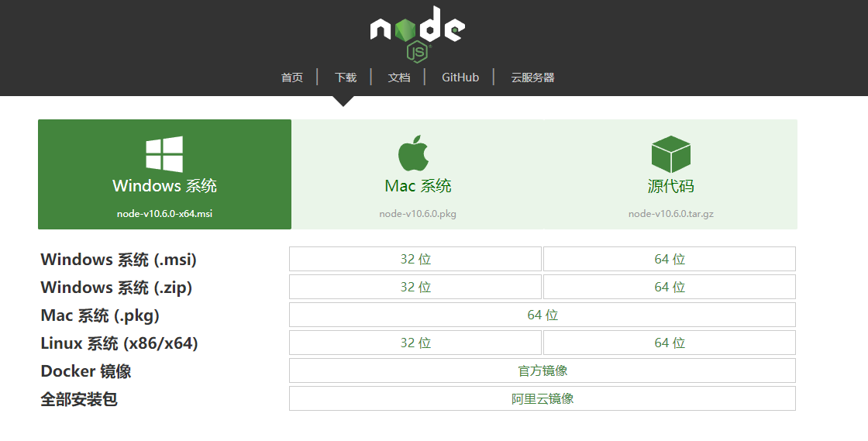This screenshot has height=441, width=868.
Task: Choose 32 位 for Linux x86/x64
Action: tap(415, 343)
